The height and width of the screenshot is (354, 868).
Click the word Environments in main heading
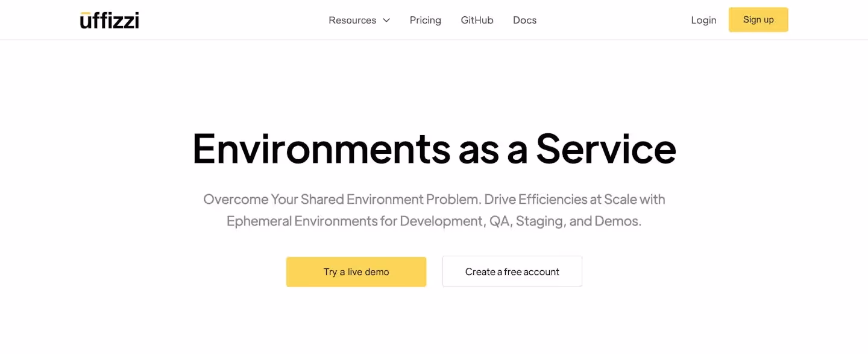[321, 148]
